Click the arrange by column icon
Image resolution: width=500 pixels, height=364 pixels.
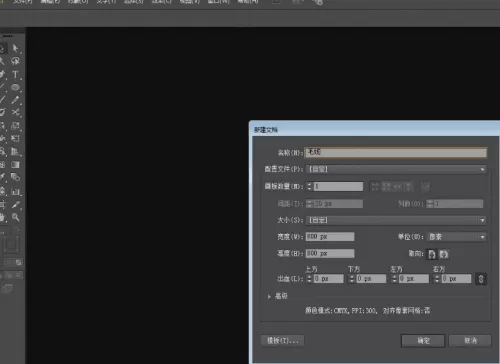(x=408, y=186)
